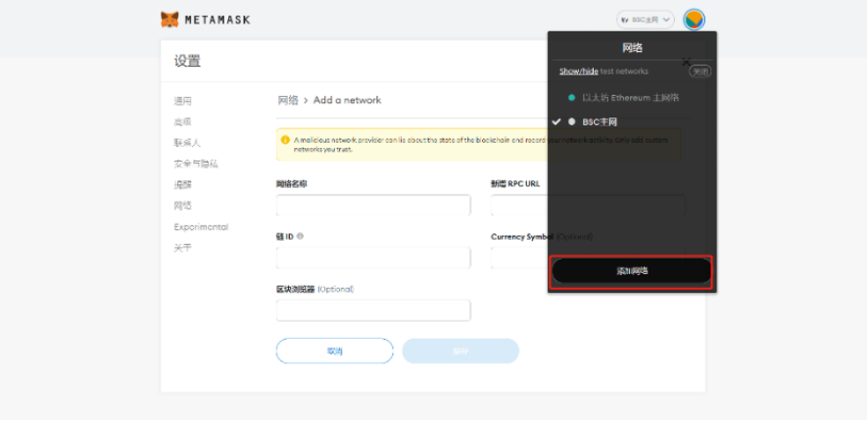Open the Experimental settings tab
868x423 pixels.
coord(201,227)
